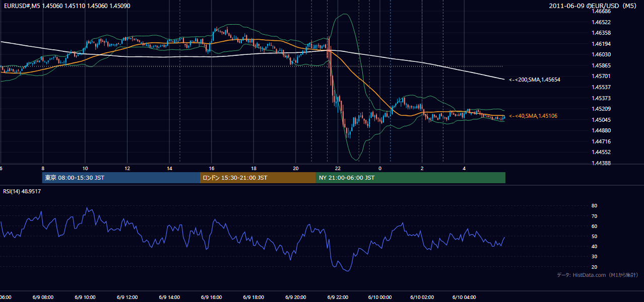The height and width of the screenshot is (302, 644).
Task: Click price axis label 1.45537
Action: pos(601,87)
